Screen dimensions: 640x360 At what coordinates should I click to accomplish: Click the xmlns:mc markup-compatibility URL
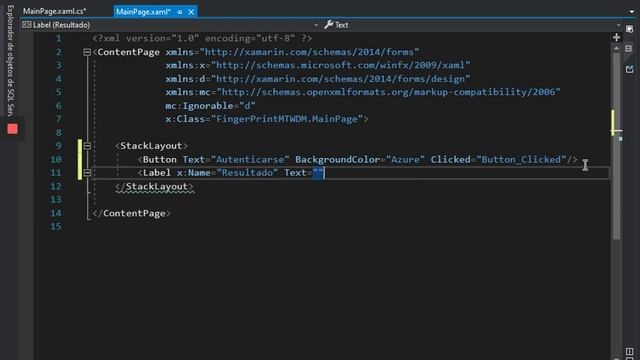[388, 92]
